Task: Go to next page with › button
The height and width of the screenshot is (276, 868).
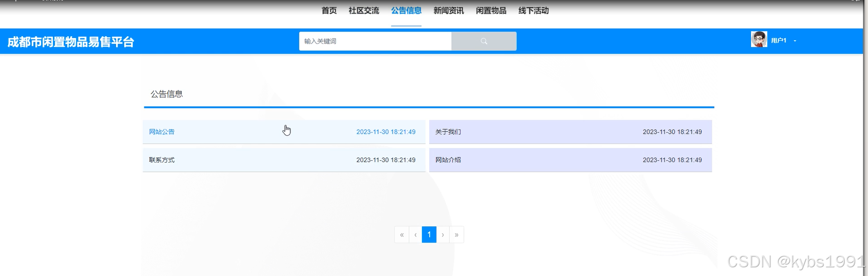Action: 443,235
